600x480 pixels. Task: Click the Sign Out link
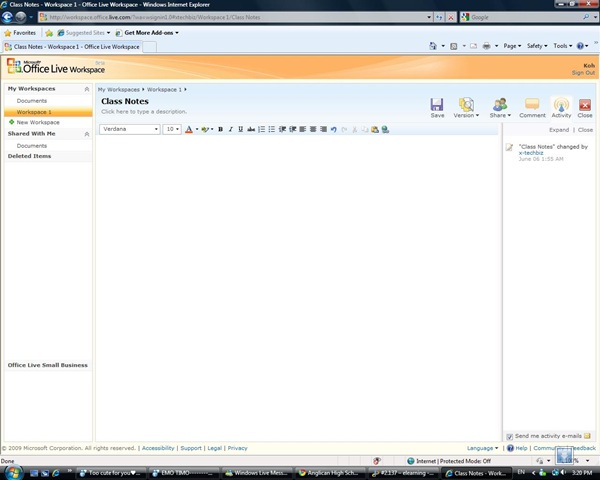[583, 73]
